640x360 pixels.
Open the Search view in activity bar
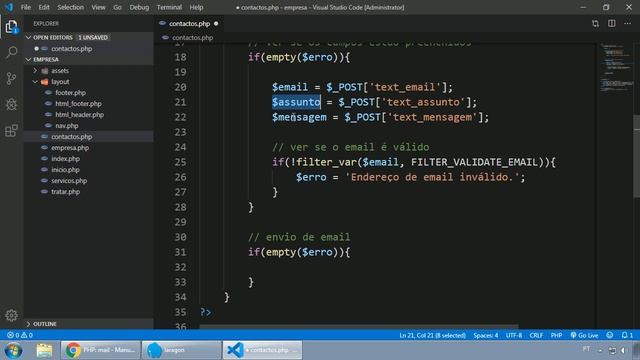pyautogui.click(x=11, y=52)
